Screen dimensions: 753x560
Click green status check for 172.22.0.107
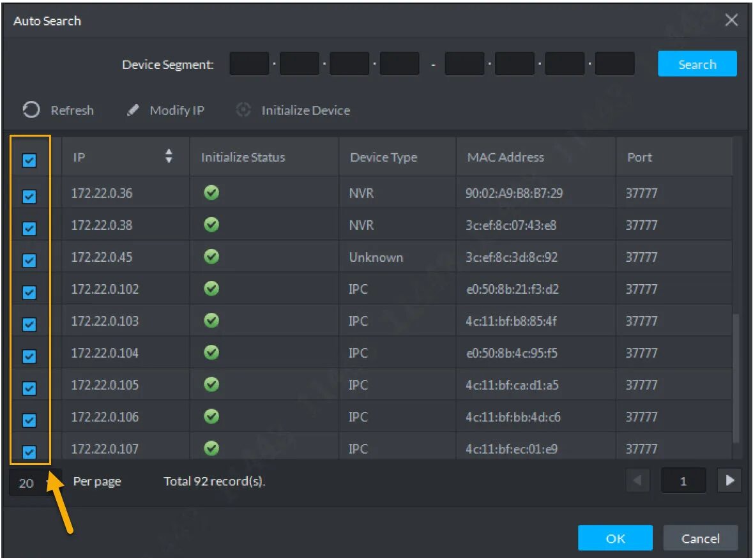(x=211, y=448)
